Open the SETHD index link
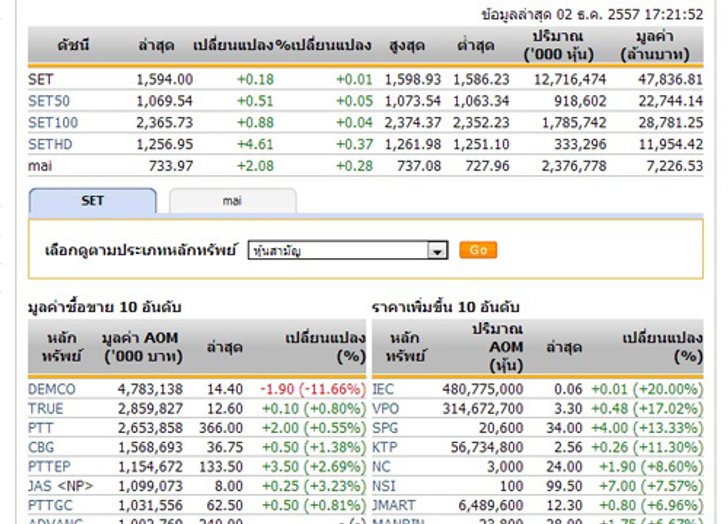The width and height of the screenshot is (728, 524). [x=50, y=144]
